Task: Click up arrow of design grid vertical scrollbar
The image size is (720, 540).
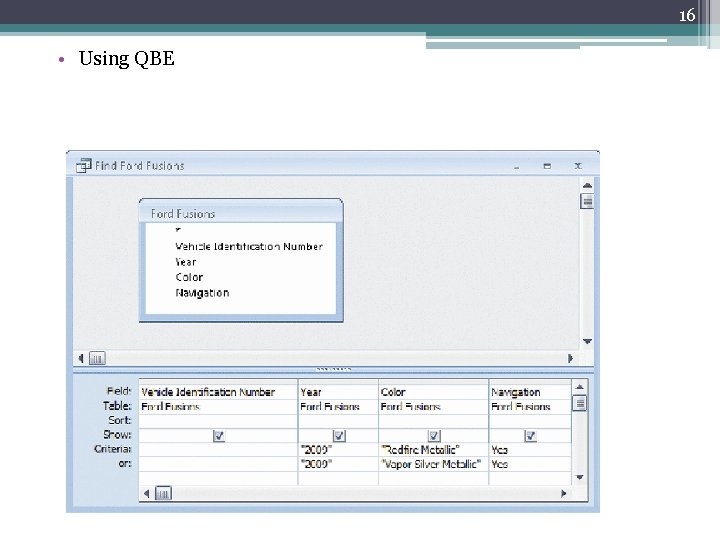Action: pyautogui.click(x=579, y=387)
